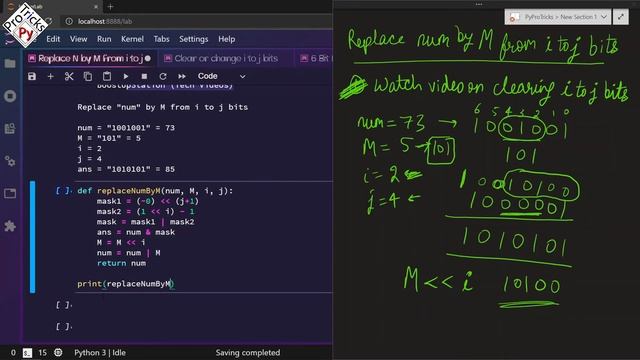This screenshot has width=640, height=360.
Task: Click the 'M = M << i' line
Action: tap(121, 242)
